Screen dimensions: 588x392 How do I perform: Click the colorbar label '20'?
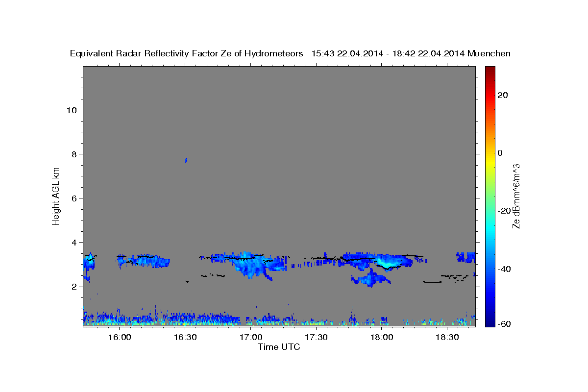pyautogui.click(x=502, y=95)
